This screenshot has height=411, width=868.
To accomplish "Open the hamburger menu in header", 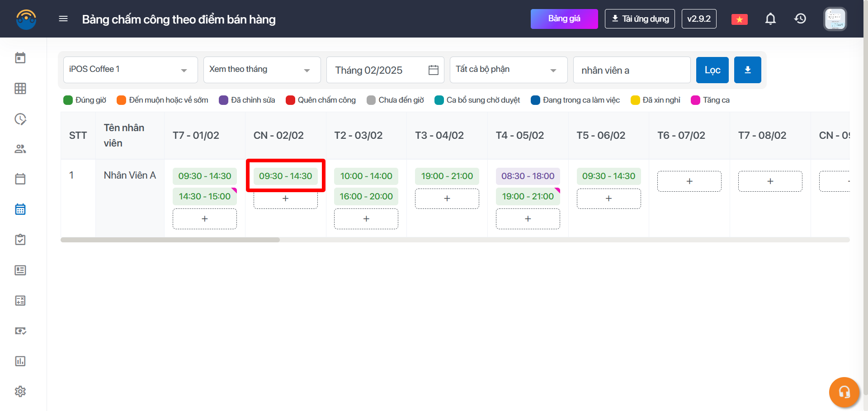I will 63,19.
